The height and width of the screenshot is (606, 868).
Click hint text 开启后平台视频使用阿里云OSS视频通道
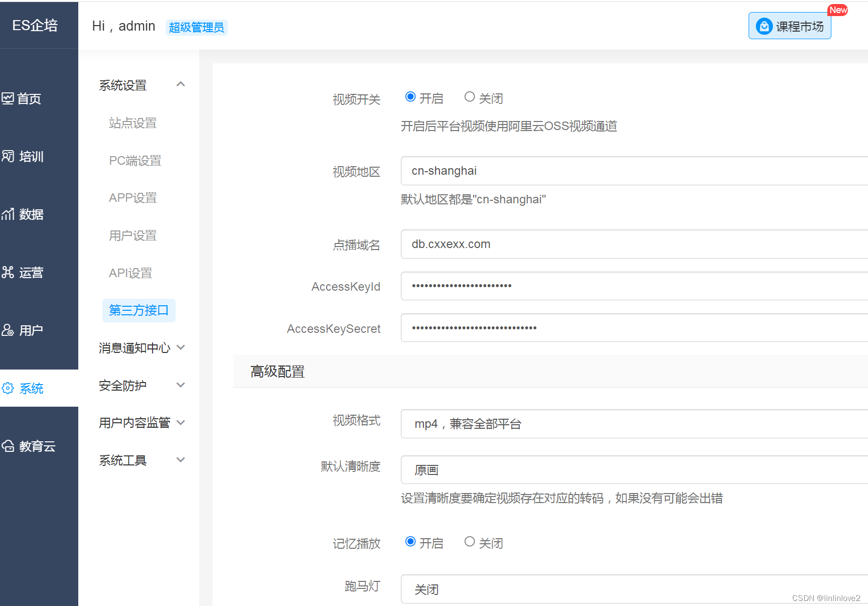(x=509, y=126)
